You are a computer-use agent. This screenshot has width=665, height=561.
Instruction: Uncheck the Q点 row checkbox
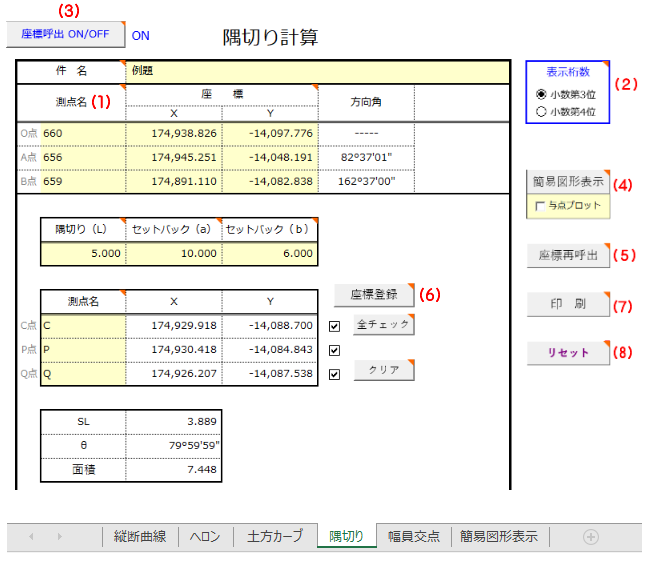(335, 374)
